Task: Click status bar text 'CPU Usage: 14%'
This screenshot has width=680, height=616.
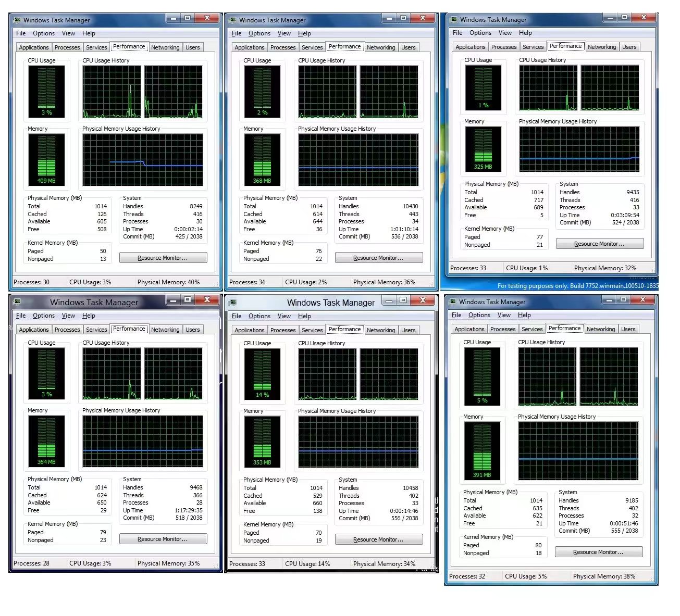Action: click(307, 564)
